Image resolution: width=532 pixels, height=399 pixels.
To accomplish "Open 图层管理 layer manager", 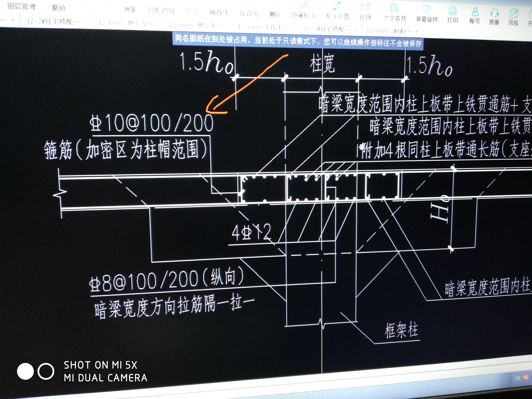I will coord(22,7).
